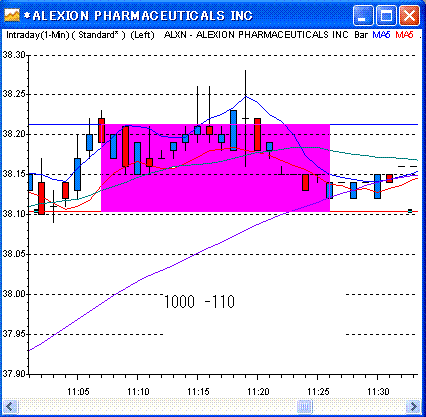Click the 37.95 price axis label
Screen dimensions: 426x417
coord(14,334)
